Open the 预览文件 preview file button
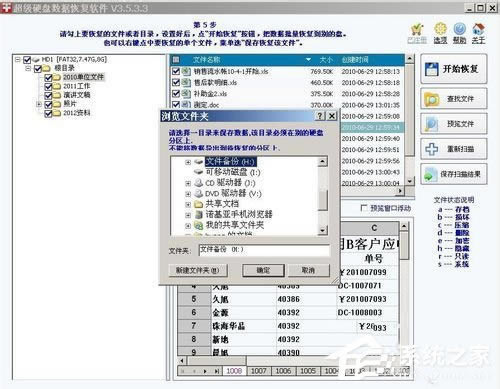 coord(454,124)
